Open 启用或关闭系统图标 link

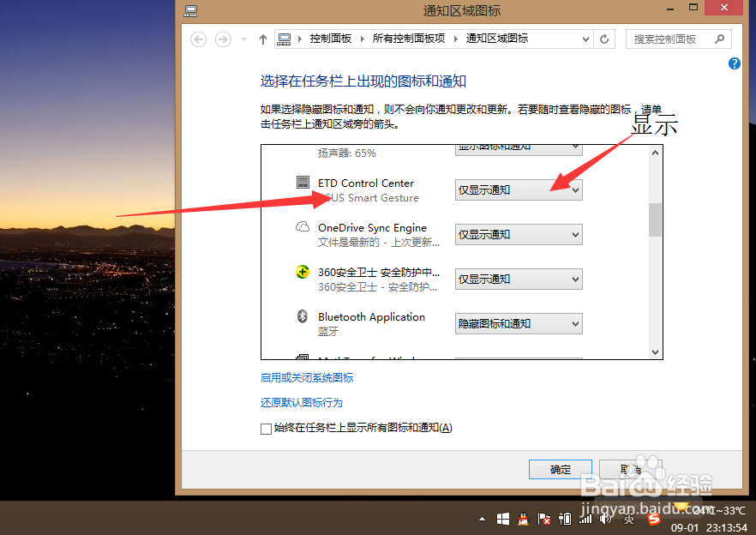(307, 378)
